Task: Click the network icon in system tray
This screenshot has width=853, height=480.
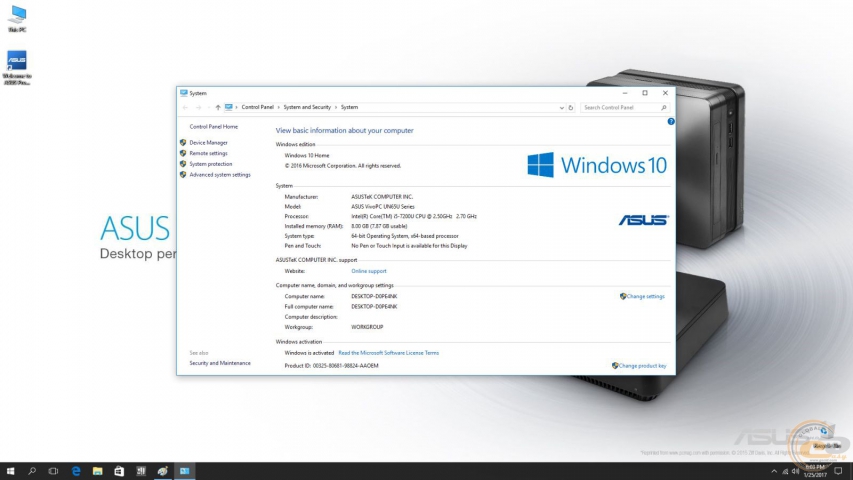Action: 785,471
